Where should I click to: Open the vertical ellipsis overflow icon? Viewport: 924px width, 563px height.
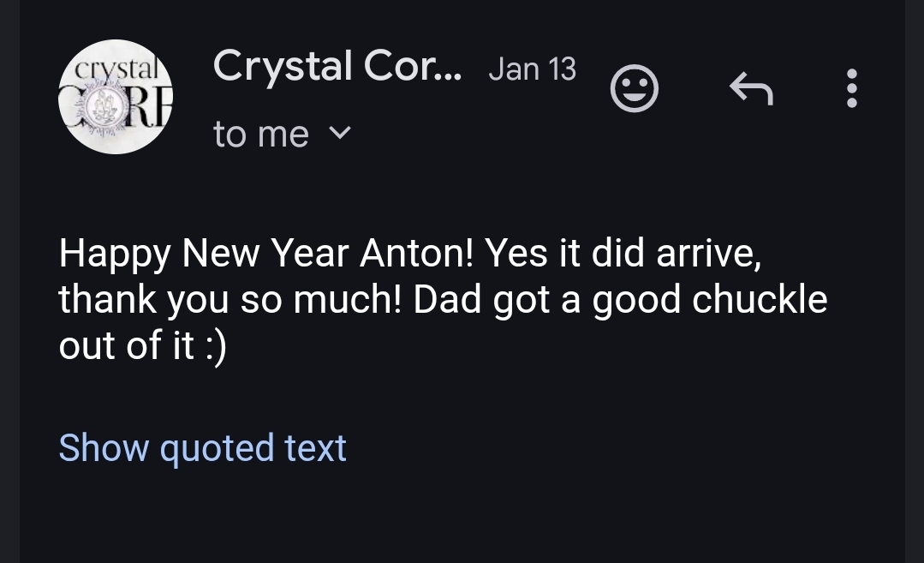pos(851,88)
